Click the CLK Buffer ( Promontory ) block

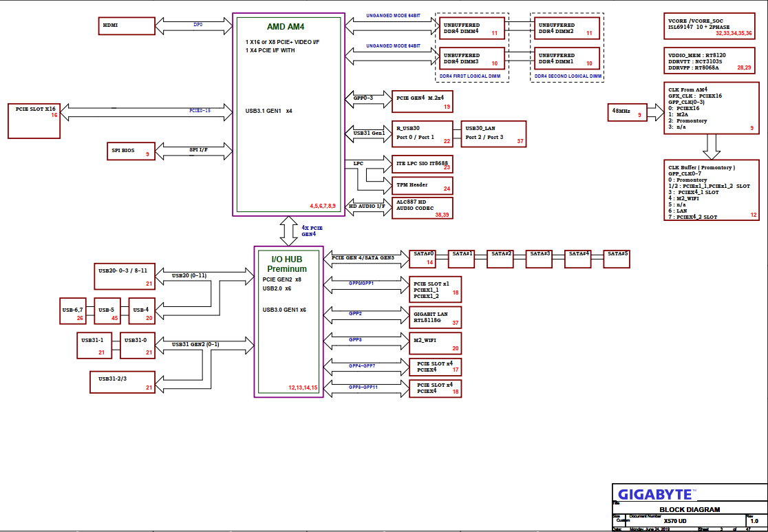711,190
